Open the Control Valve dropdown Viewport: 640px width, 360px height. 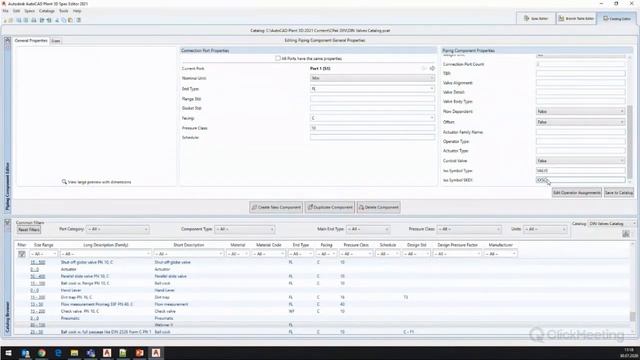pyautogui.click(x=580, y=161)
